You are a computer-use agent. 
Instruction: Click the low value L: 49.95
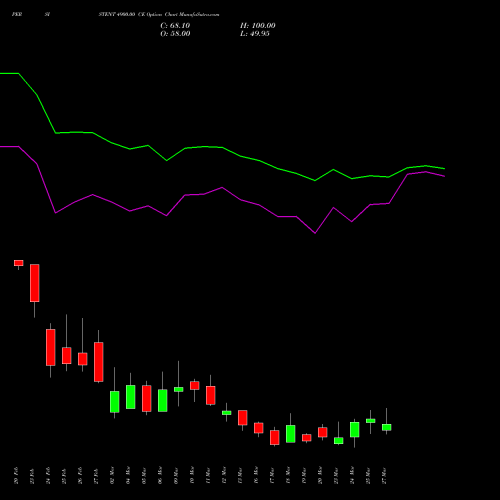[x=255, y=34]
